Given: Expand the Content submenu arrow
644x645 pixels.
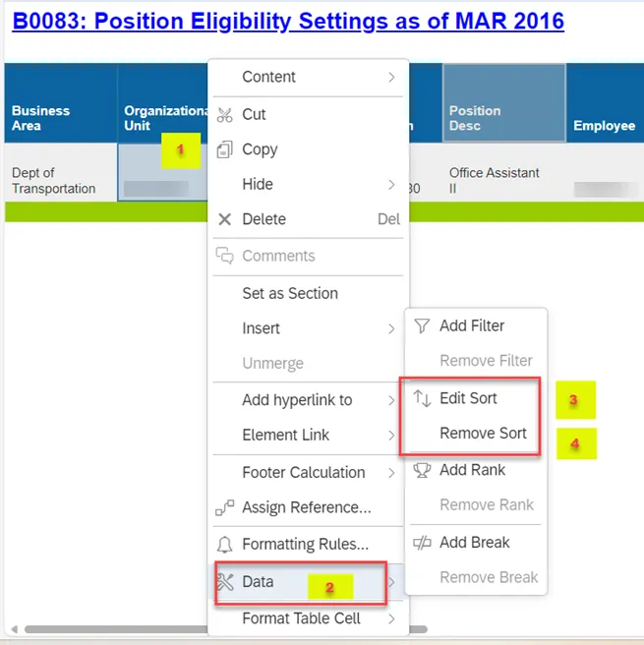Looking at the screenshot, I should click(x=391, y=77).
